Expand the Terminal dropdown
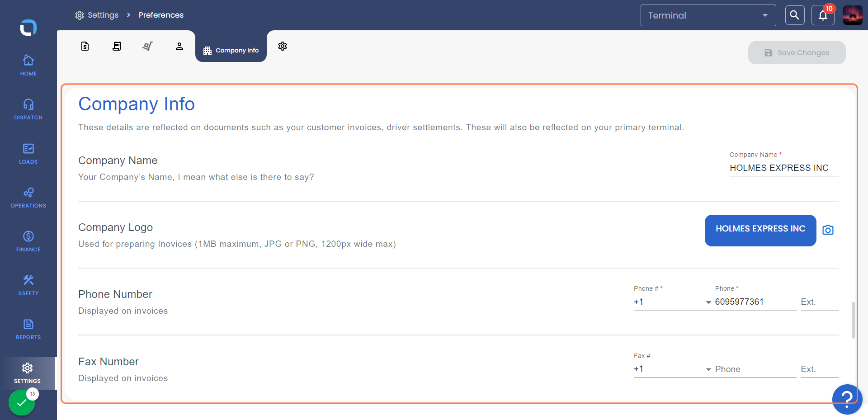868x420 pixels. click(x=708, y=15)
